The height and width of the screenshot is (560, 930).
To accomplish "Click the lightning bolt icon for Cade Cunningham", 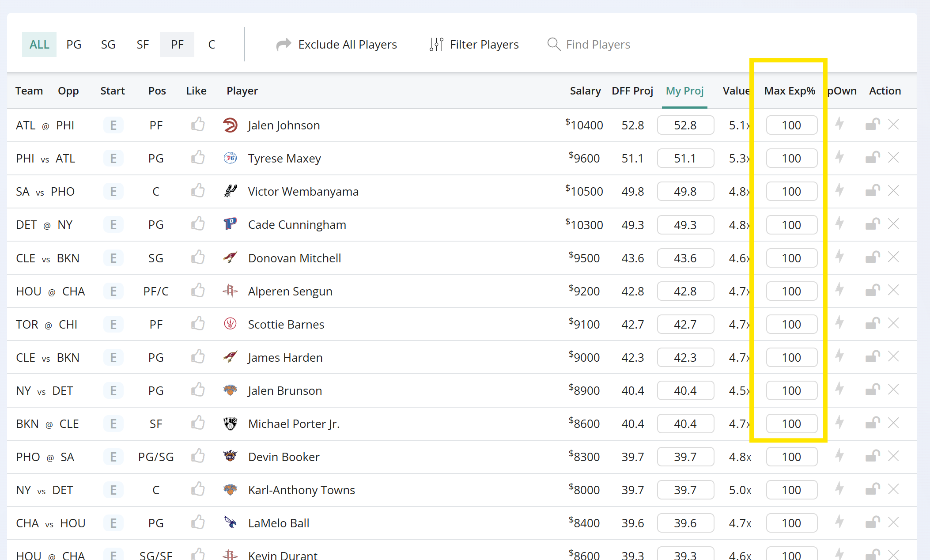I will (839, 224).
